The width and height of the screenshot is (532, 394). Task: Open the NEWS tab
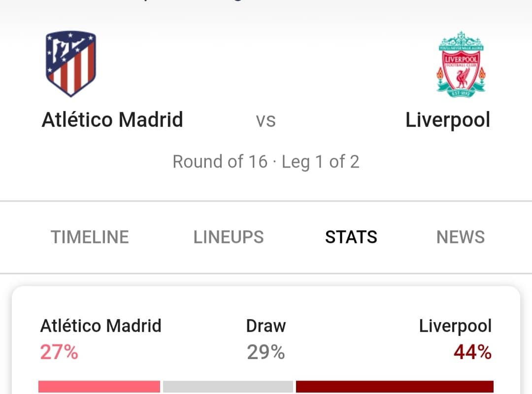pos(461,237)
